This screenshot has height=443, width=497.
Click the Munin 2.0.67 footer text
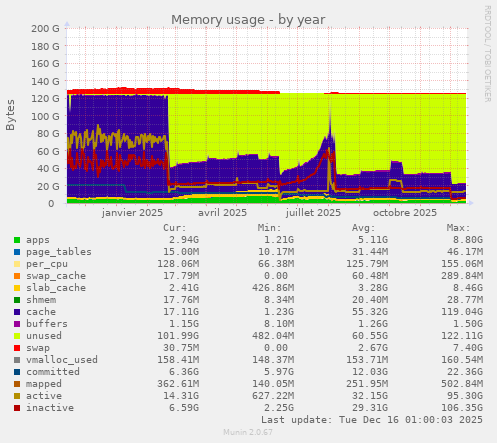pyautogui.click(x=248, y=432)
